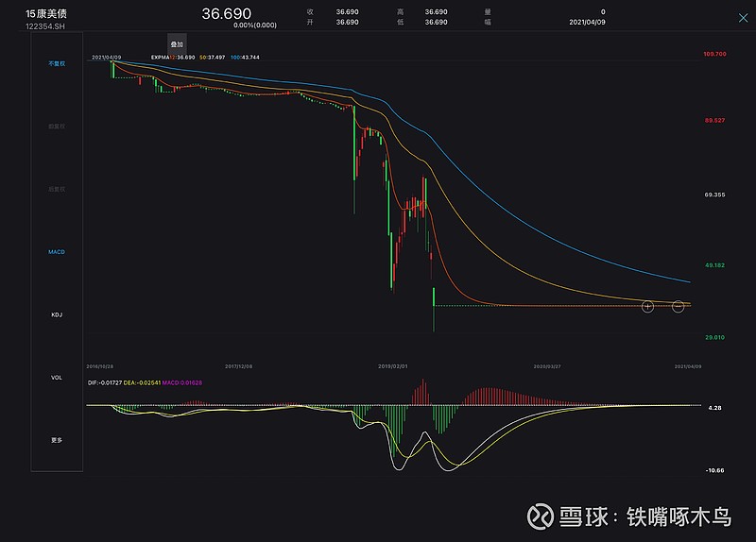The image size is (756, 542).
Task: Open the 更多 indicators menu
Action: (x=57, y=440)
